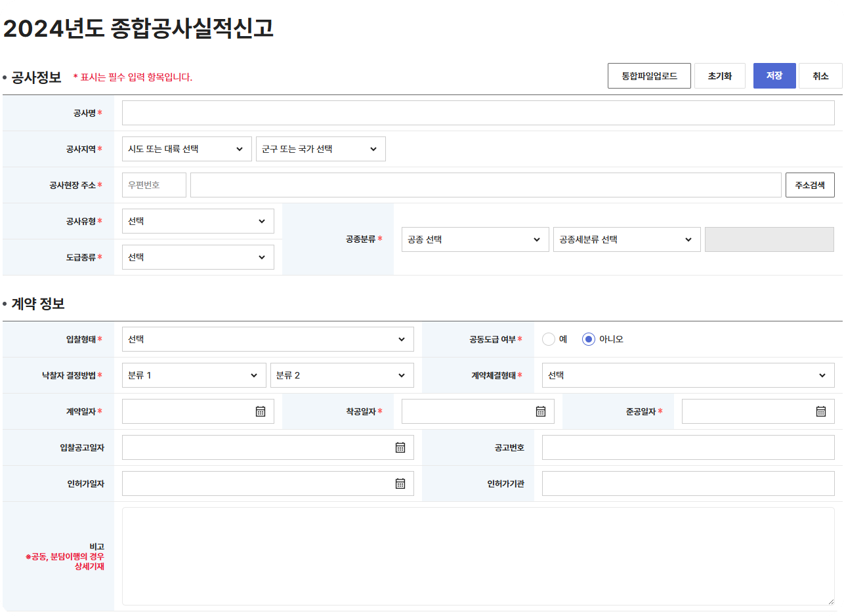Screen dimensions: 844x616
Task: Open the 공종 선택 dropdown
Action: click(x=475, y=239)
